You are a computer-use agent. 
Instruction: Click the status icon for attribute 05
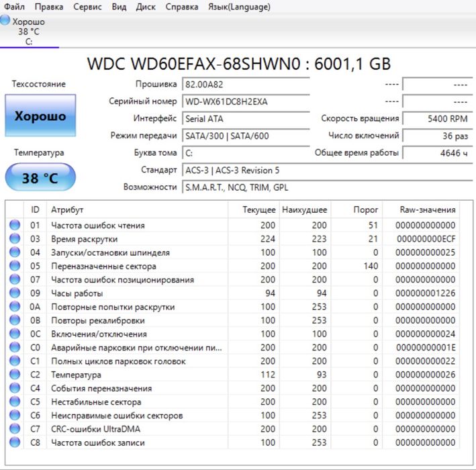pos(15,266)
